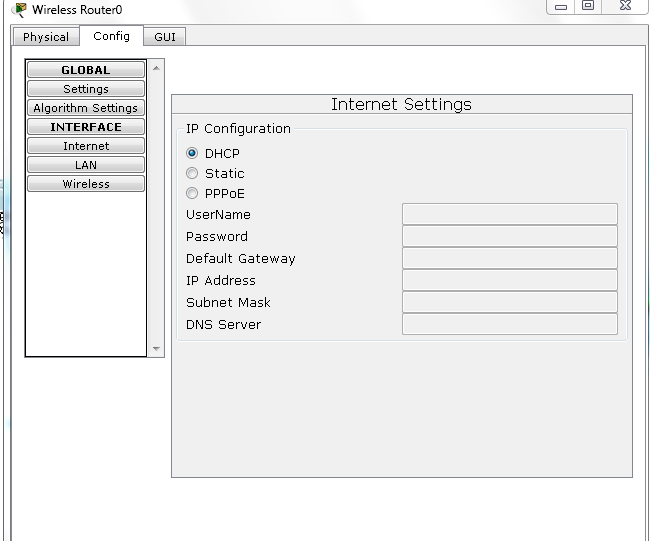Switch to the GUI tab
The width and height of the screenshot is (650, 541).
tap(165, 37)
